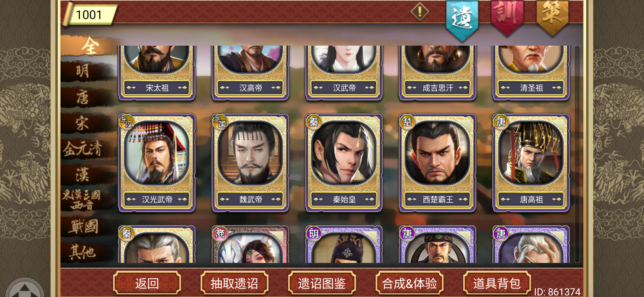644x297 pixels.
Task: Click the 秦 dynasty badge on 秦始皇 card
Action: coord(314,122)
